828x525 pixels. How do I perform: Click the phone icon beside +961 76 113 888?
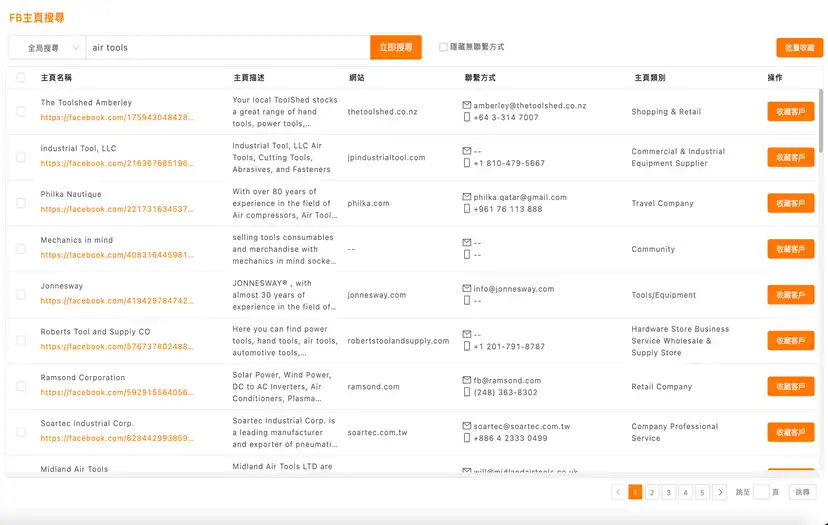[x=467, y=209]
